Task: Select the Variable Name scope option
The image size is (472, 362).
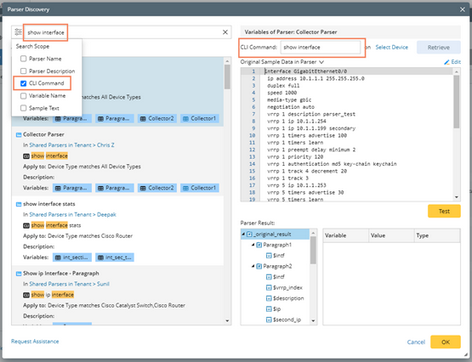Action: (23, 96)
